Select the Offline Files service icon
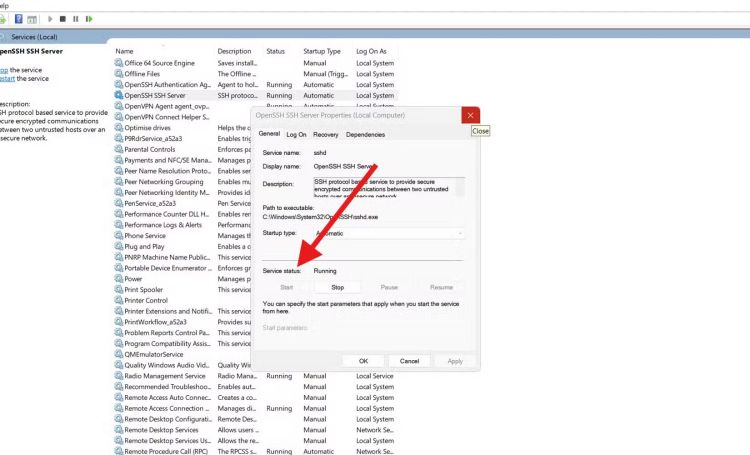The width and height of the screenshot is (750, 455). pos(119,74)
